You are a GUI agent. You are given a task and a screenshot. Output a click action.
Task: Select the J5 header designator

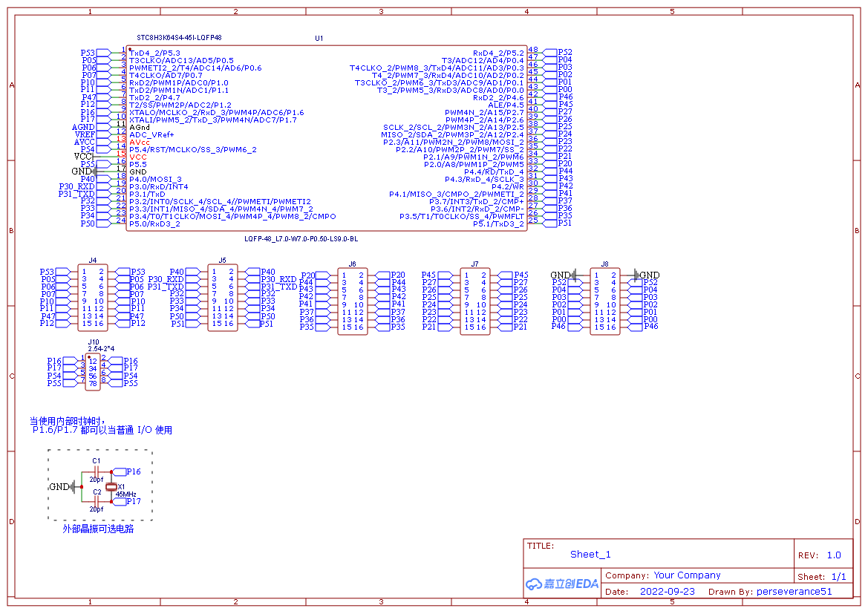222,260
